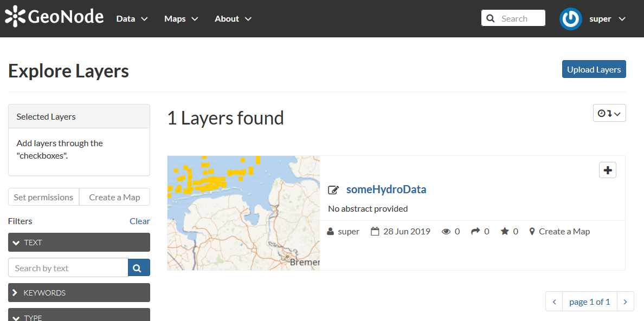Click the views eye icon
The height and width of the screenshot is (321, 644).
click(x=446, y=232)
